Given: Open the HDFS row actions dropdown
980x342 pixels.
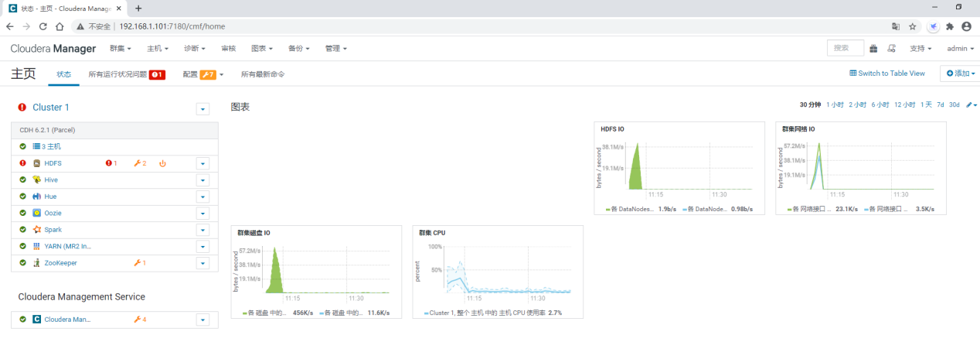Looking at the screenshot, I should [203, 163].
